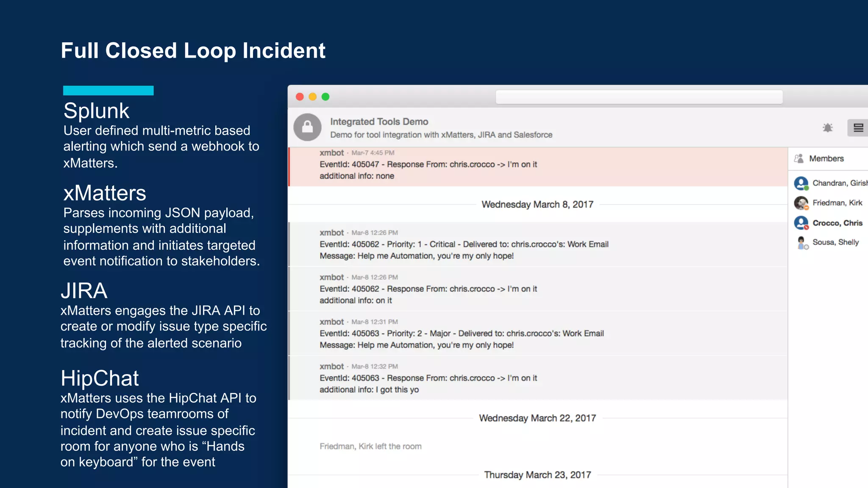Image resolution: width=868 pixels, height=488 pixels.
Task: Toggle the sidebar list icon in room header
Action: (858, 128)
